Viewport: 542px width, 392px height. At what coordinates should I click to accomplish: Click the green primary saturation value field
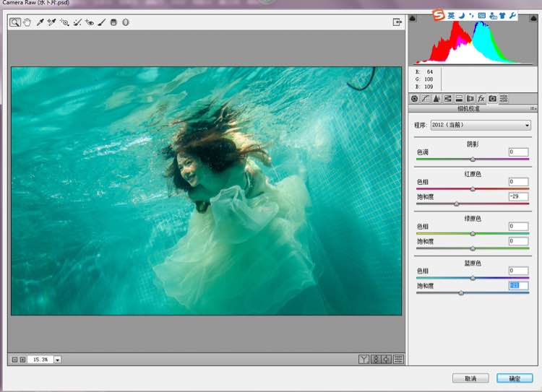pyautogui.click(x=518, y=241)
